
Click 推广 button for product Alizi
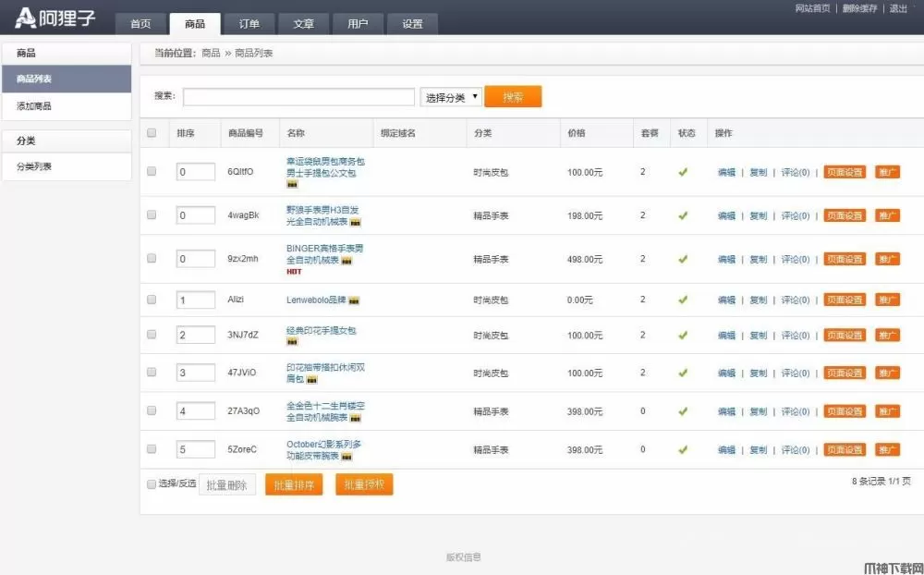(x=889, y=300)
